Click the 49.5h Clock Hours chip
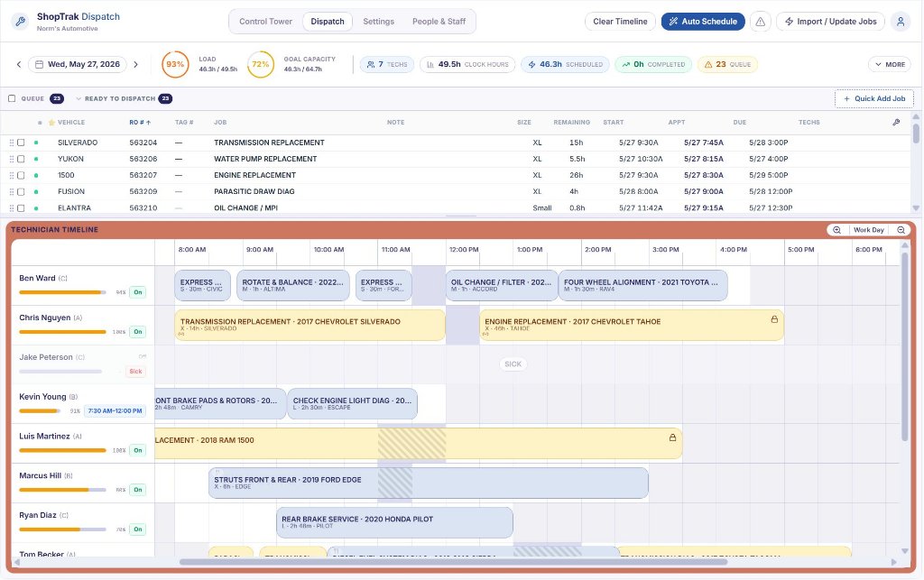This screenshot has height=580, width=924. (x=467, y=64)
